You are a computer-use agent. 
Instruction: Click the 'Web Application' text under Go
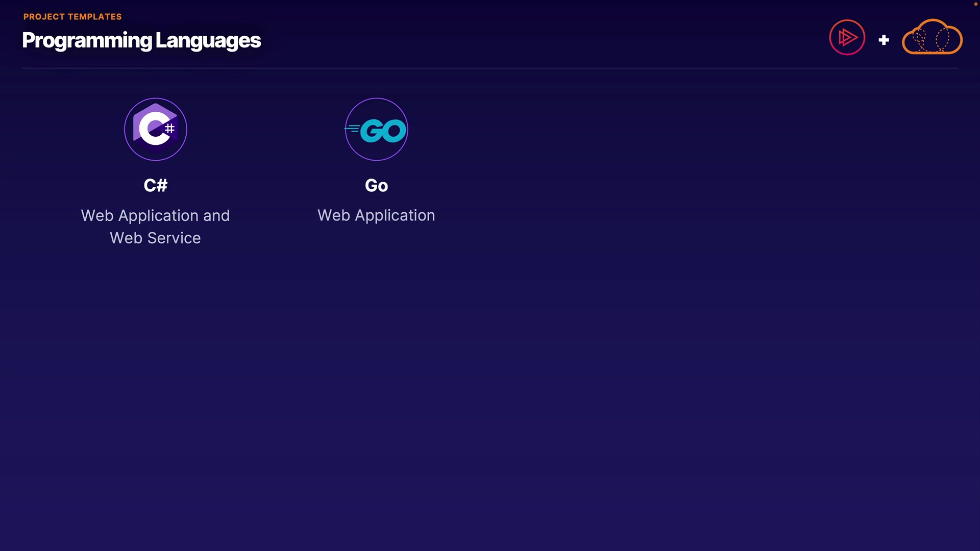pos(376,216)
